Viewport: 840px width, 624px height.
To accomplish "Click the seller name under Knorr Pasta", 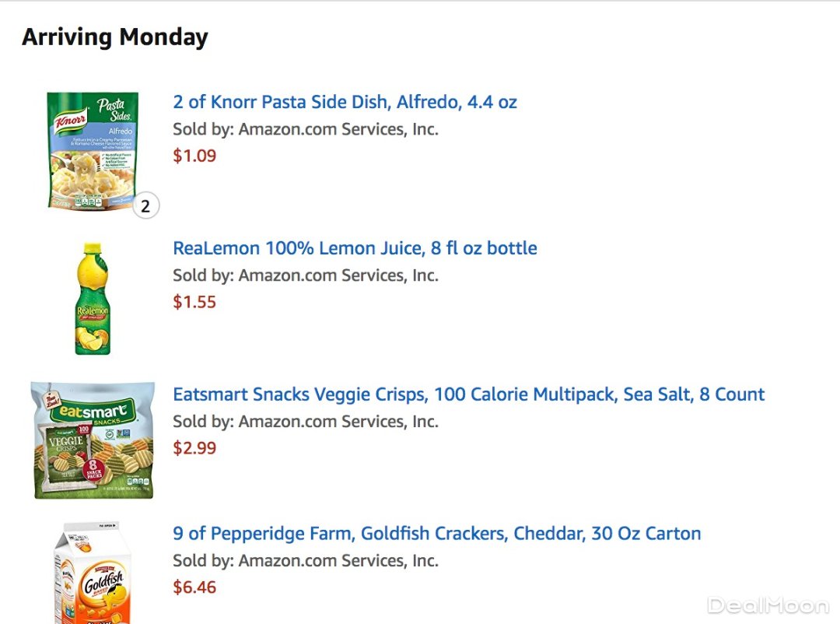I will [338, 129].
